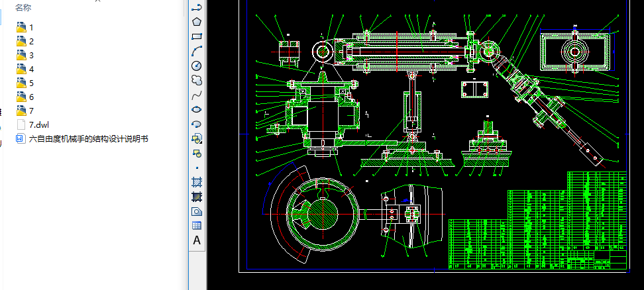This screenshot has height=290, width=644.
Task: Click the 名称 column header
Action: [x=23, y=7]
